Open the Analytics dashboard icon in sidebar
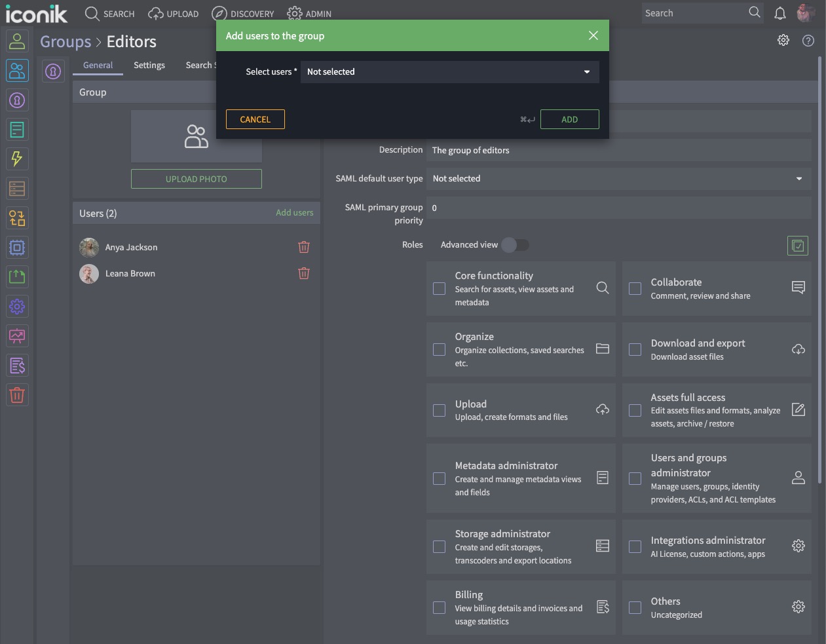The image size is (826, 644). (x=17, y=335)
